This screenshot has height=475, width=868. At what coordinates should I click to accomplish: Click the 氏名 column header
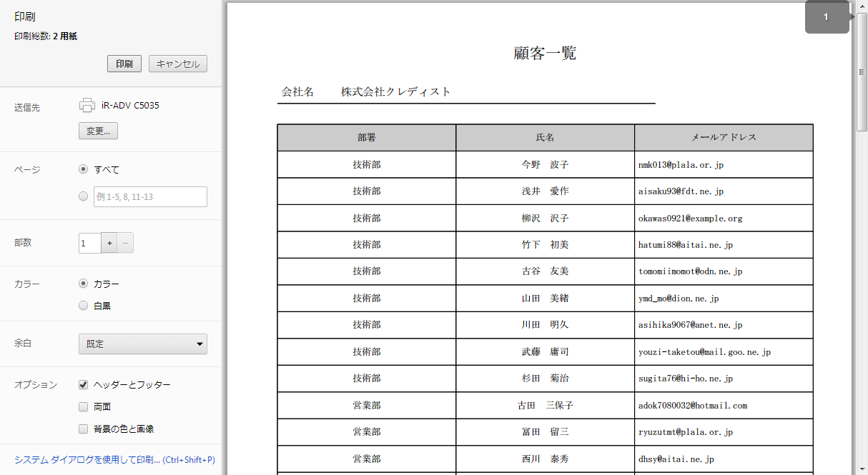[546, 137]
